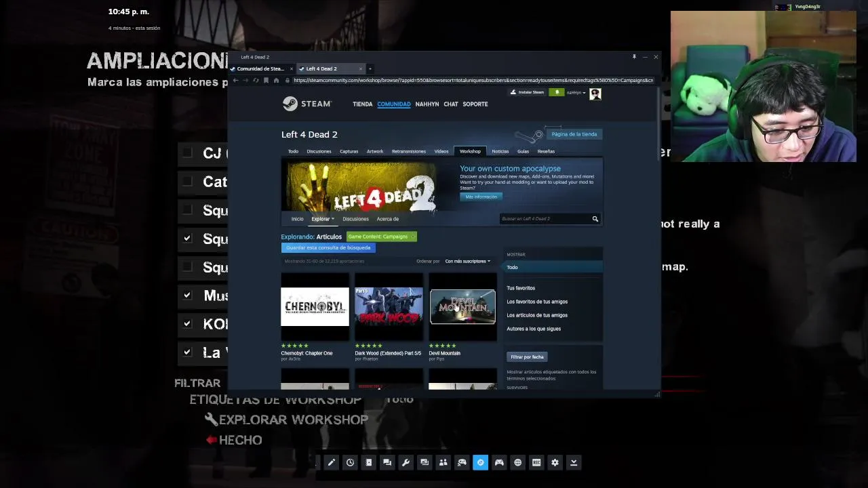Remove the Game Content: Campaigns filter tag
The width and height of the screenshot is (868, 488).
[412, 237]
